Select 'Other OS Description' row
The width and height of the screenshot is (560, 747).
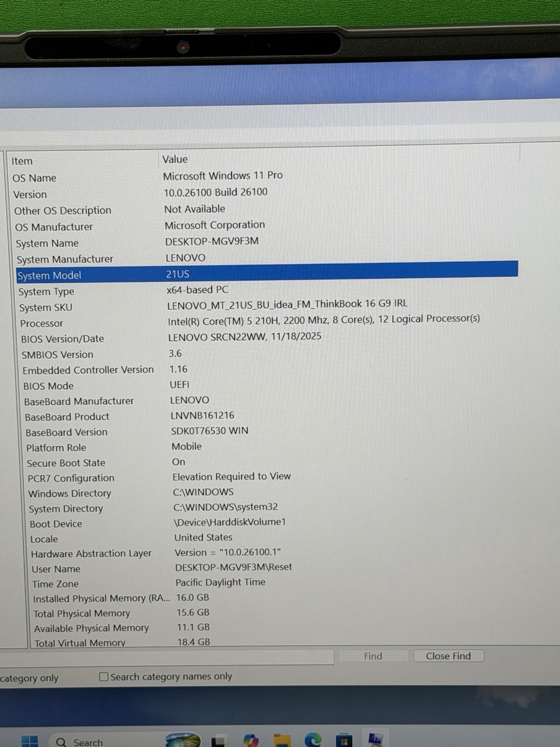[x=63, y=211]
